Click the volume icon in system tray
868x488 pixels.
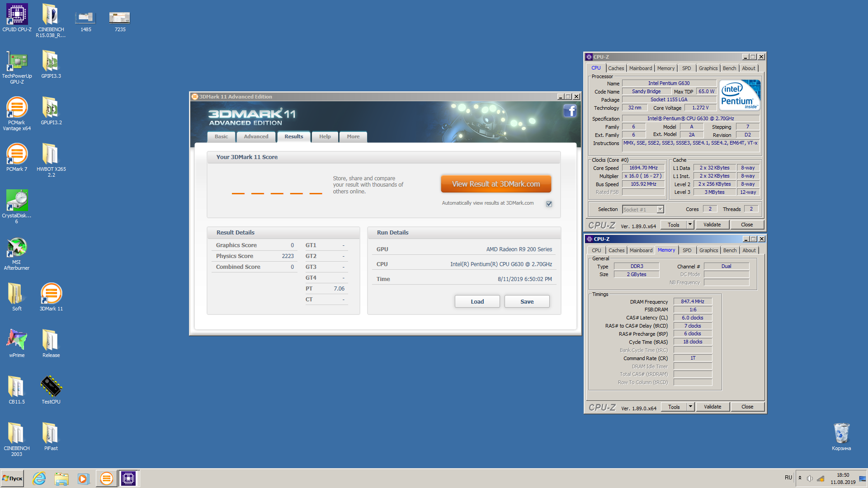tap(810, 479)
